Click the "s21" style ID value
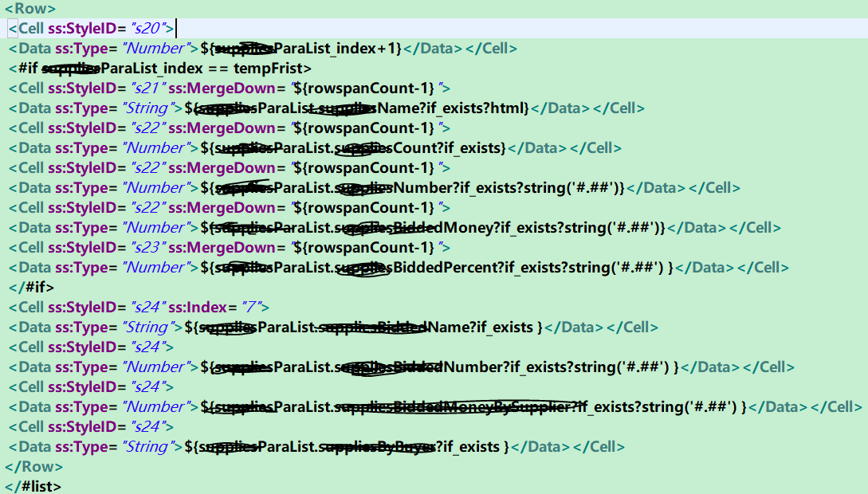The width and height of the screenshot is (868, 494). pyautogui.click(x=147, y=88)
